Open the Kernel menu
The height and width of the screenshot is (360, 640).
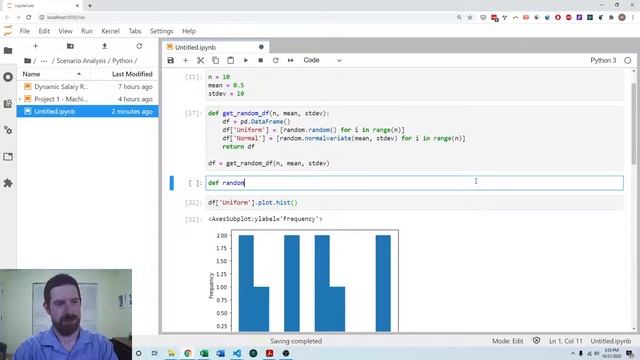point(110,31)
